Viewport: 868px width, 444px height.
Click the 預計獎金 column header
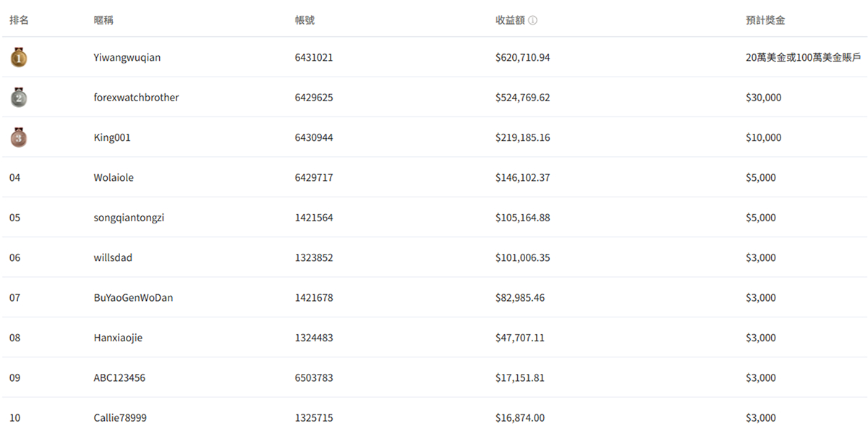click(x=765, y=20)
